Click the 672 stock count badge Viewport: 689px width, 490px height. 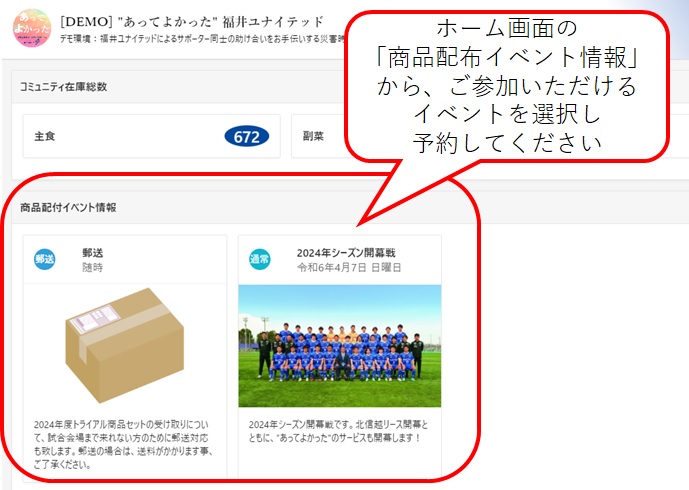pyautogui.click(x=247, y=137)
